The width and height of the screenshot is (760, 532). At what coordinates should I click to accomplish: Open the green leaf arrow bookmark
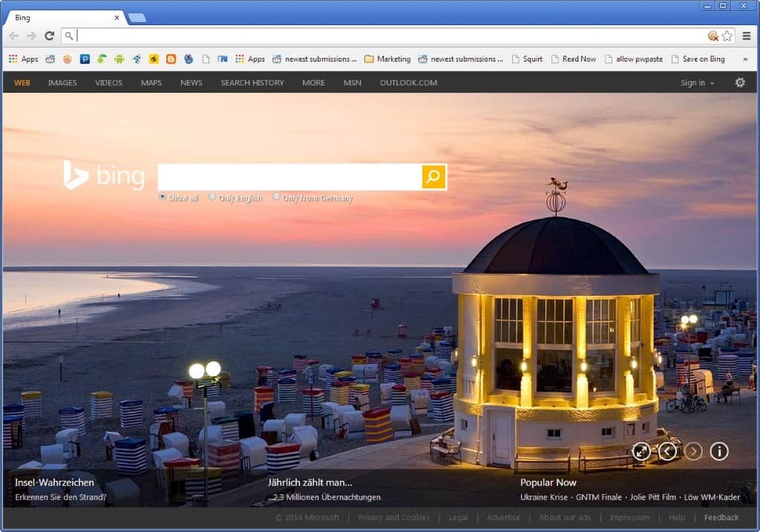pyautogui.click(x=102, y=59)
